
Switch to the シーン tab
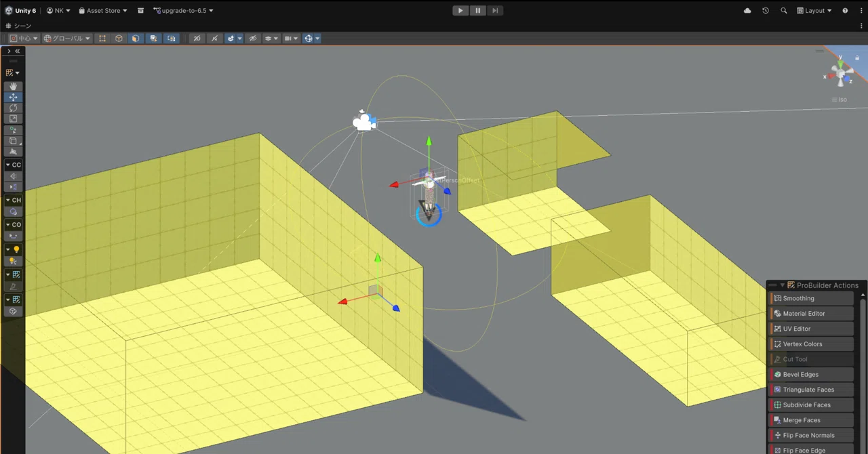18,26
